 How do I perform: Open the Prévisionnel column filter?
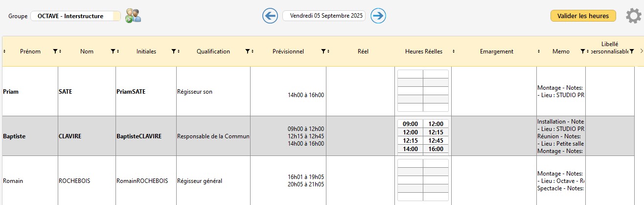(x=323, y=51)
